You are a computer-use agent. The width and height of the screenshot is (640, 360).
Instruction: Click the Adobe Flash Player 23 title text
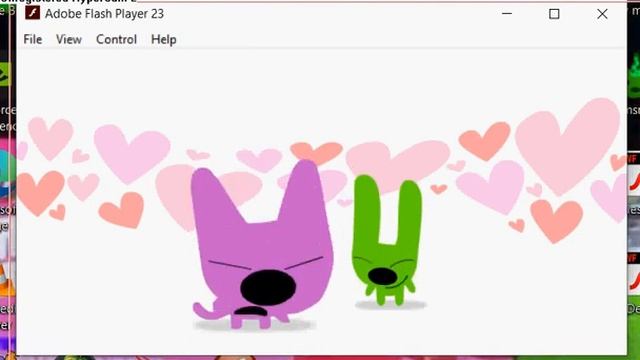click(104, 14)
